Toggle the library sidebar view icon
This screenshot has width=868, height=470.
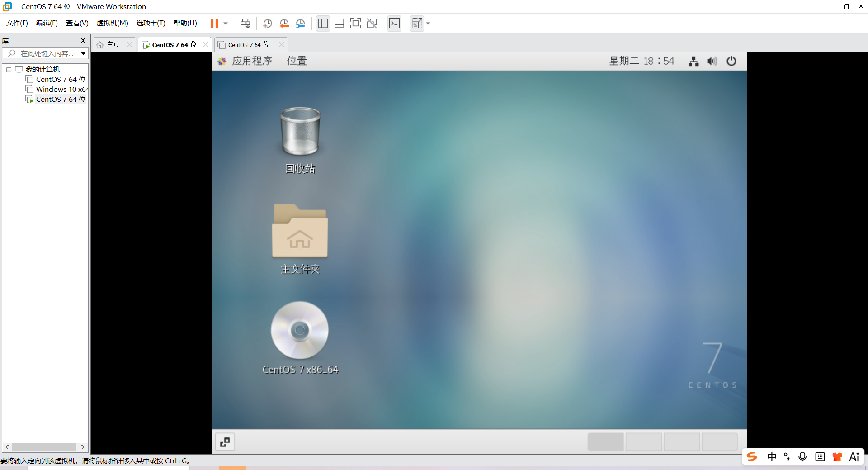click(323, 24)
